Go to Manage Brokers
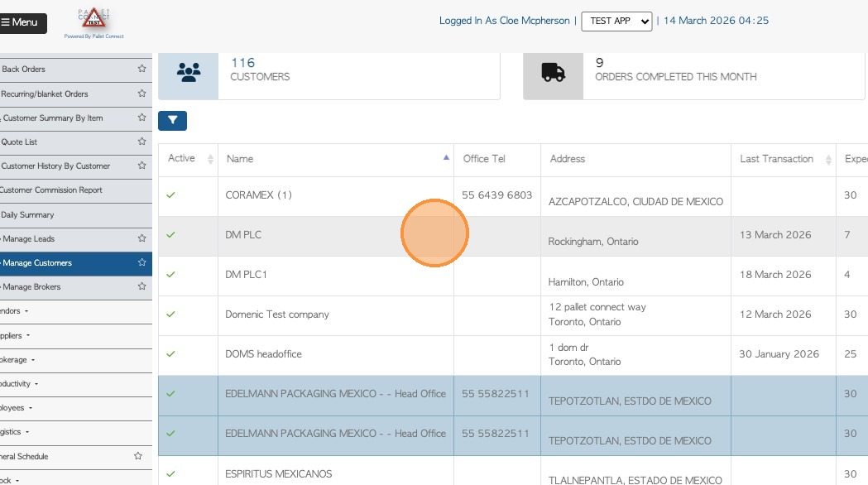This screenshot has width=868, height=485. tap(31, 287)
